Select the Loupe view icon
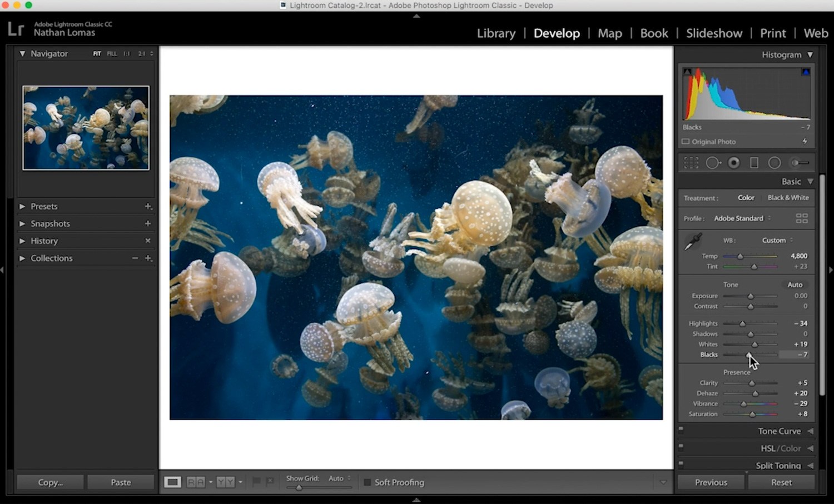Viewport: 834px width, 504px height. (172, 482)
